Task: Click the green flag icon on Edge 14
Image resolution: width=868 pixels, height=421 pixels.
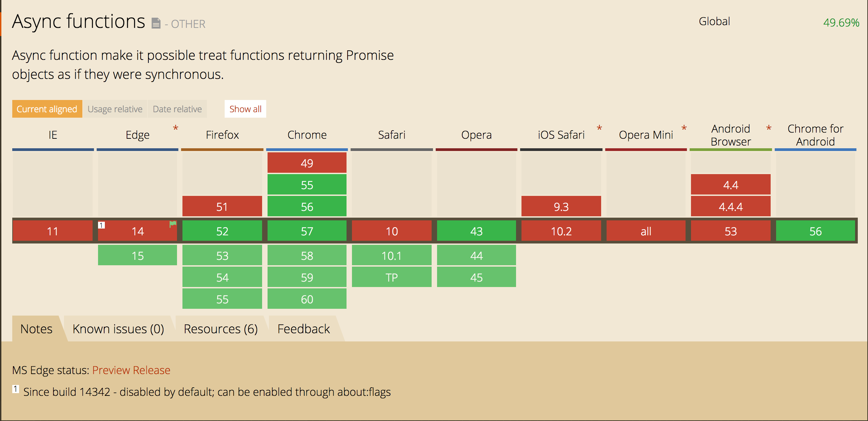Action: [173, 224]
